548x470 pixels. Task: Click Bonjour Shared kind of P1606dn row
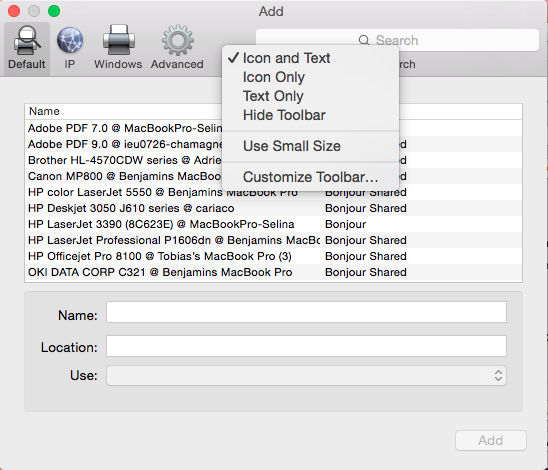click(x=366, y=240)
